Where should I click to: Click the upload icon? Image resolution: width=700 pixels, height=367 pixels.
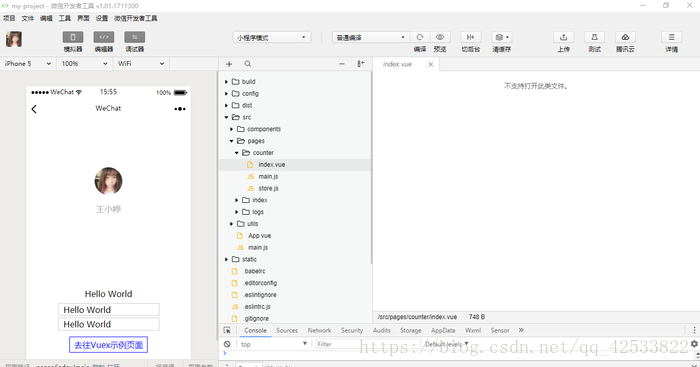coord(563,37)
